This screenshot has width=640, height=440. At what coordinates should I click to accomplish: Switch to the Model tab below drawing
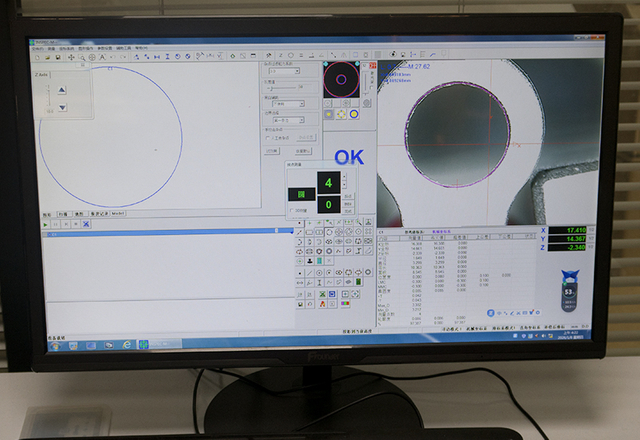pos(118,213)
